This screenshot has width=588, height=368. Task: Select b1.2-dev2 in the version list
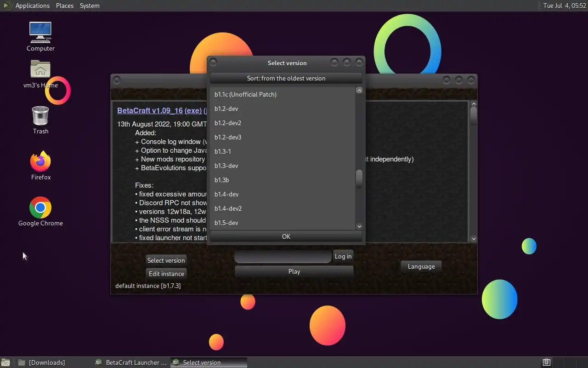[x=283, y=123]
